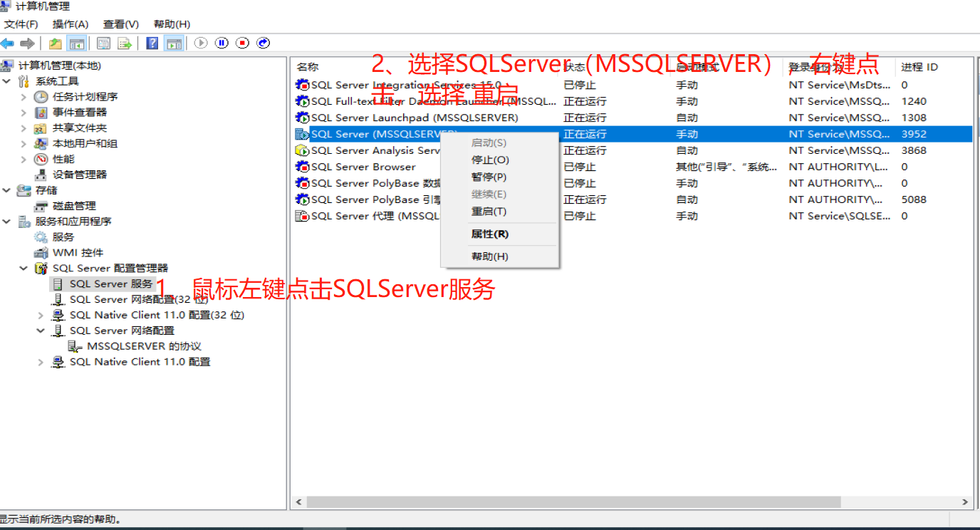Click the export list toolbar icon

click(125, 43)
